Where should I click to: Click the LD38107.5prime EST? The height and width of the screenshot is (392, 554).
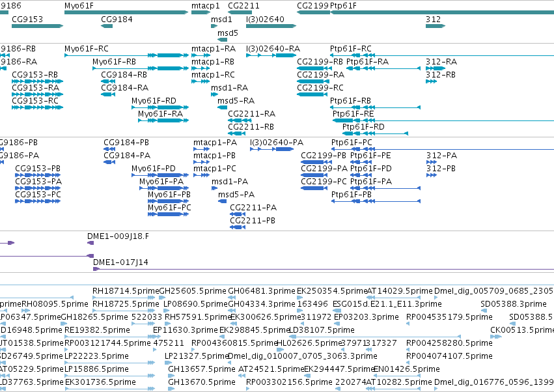[375, 336]
